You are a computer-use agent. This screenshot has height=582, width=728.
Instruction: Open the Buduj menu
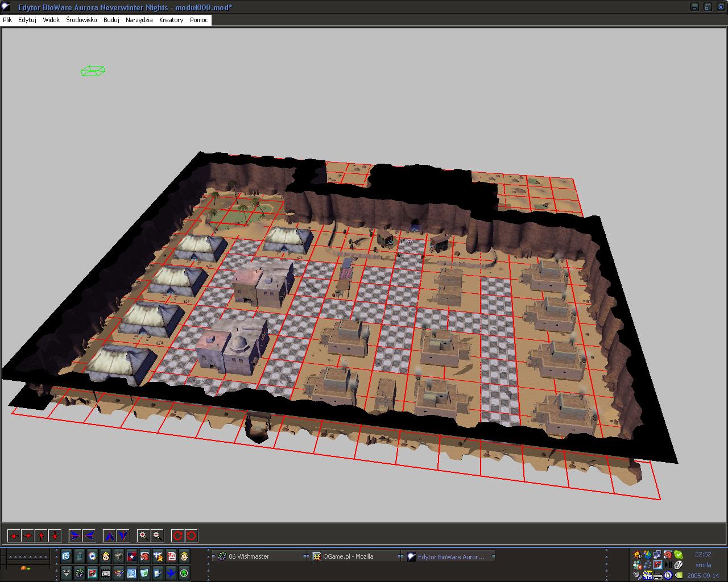(111, 20)
